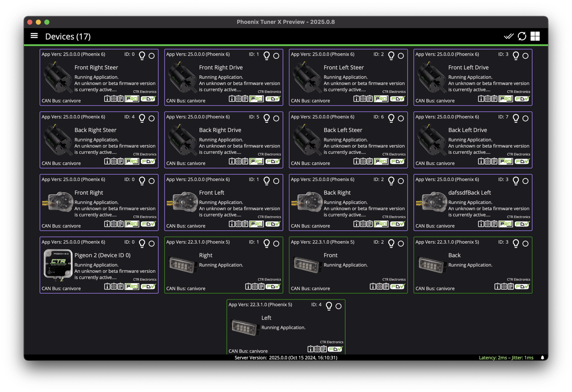
Task: Select Back Right Drive with its circle checkbox
Action: (276, 118)
